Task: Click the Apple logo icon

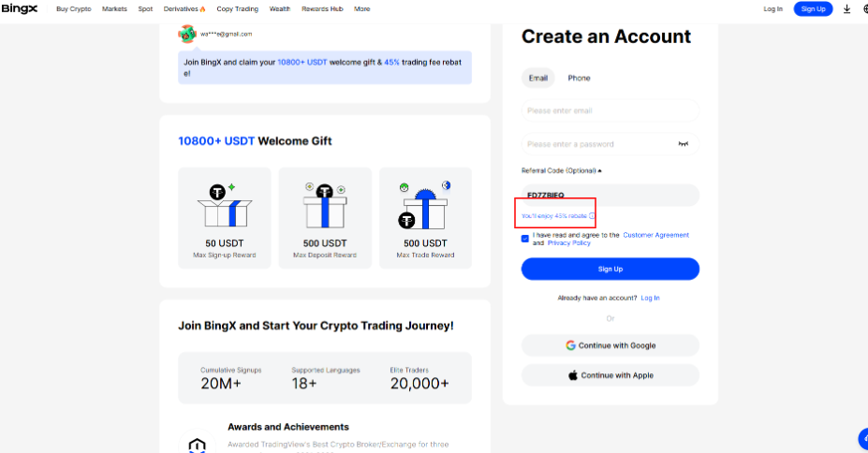Action: (x=573, y=375)
